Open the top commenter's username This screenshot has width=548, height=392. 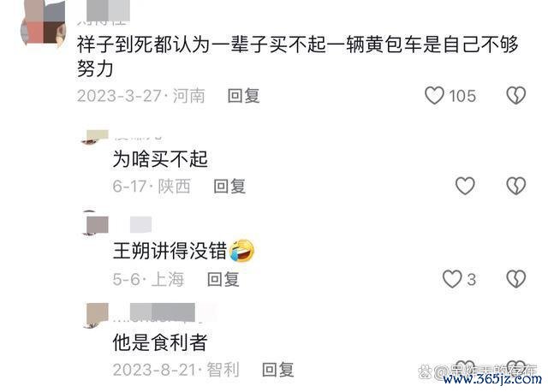(104, 14)
